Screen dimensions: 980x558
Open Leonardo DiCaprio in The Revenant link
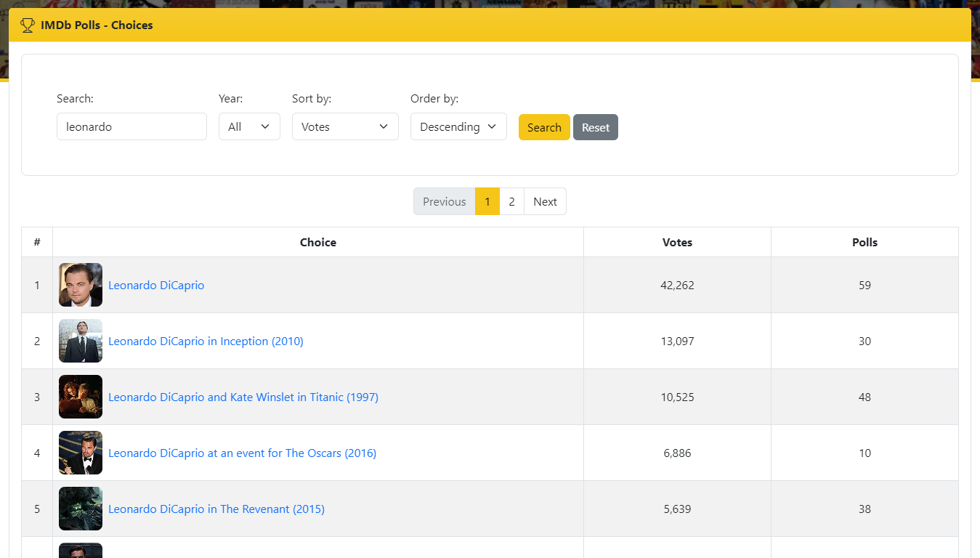pos(216,509)
